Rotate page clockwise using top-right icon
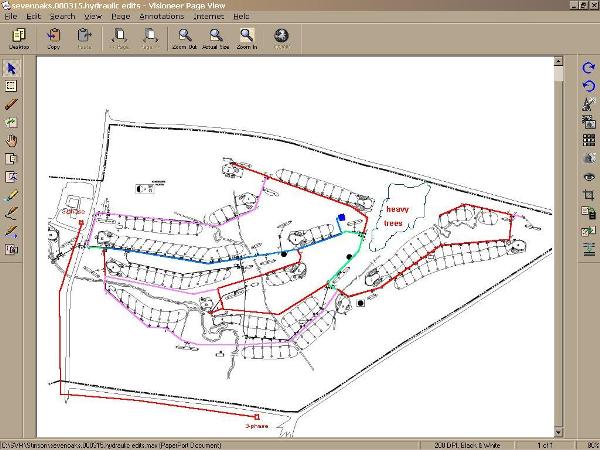This screenshot has width=600, height=450. click(x=588, y=68)
